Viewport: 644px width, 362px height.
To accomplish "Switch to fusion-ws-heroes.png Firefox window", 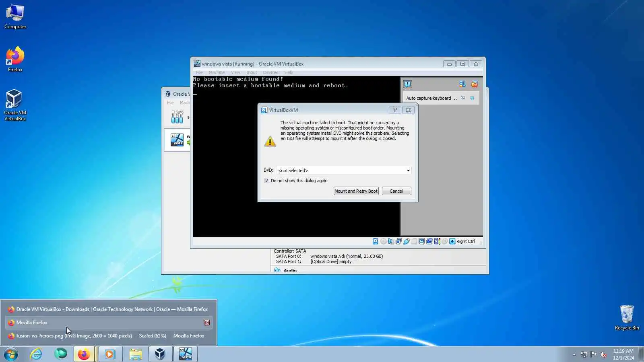I will coord(109,336).
